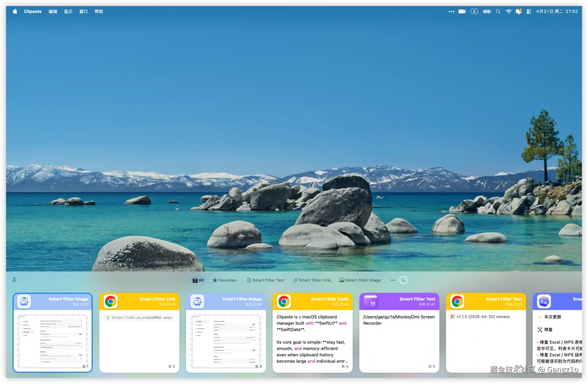Open Spotlight search in the menu bar
Image resolution: width=588 pixels, height=384 pixels.
click(498, 11)
